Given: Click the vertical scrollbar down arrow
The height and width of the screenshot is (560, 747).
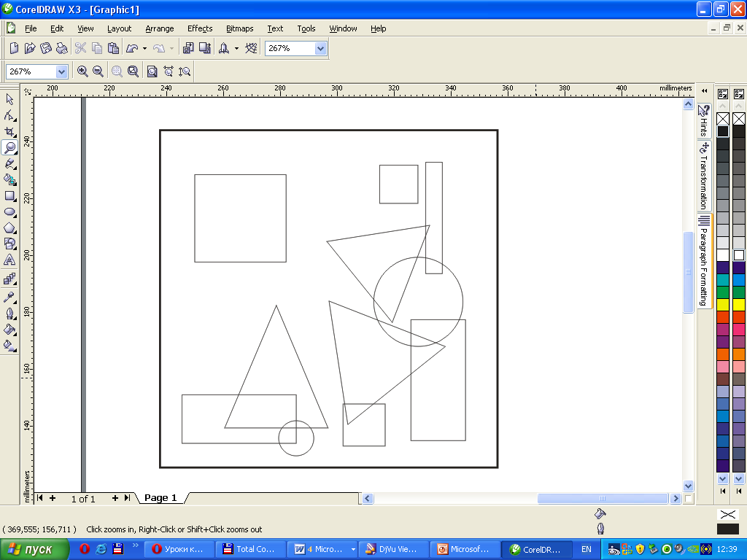Looking at the screenshot, I should [688, 486].
